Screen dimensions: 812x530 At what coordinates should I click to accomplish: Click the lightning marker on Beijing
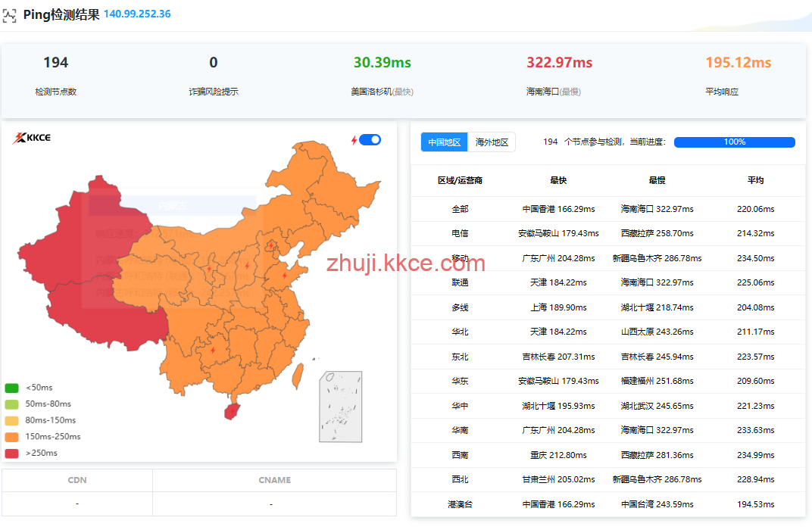pyautogui.click(x=271, y=245)
